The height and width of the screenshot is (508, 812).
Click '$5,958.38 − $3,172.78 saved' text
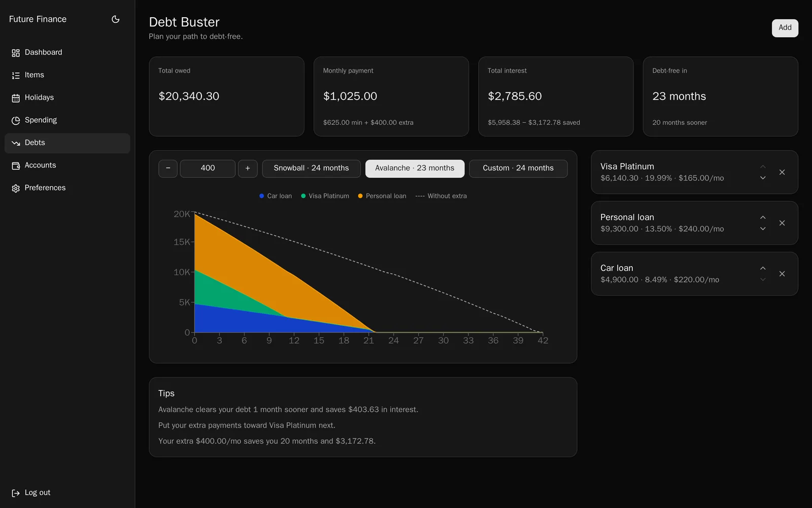pos(534,123)
